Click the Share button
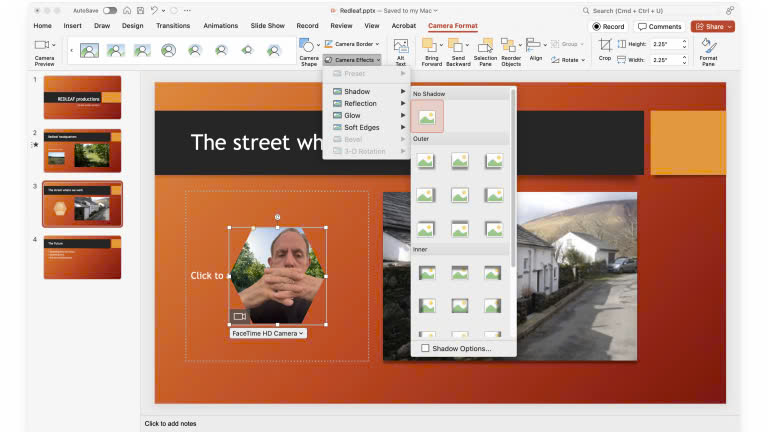This screenshot has width=768, height=432. 713,26
